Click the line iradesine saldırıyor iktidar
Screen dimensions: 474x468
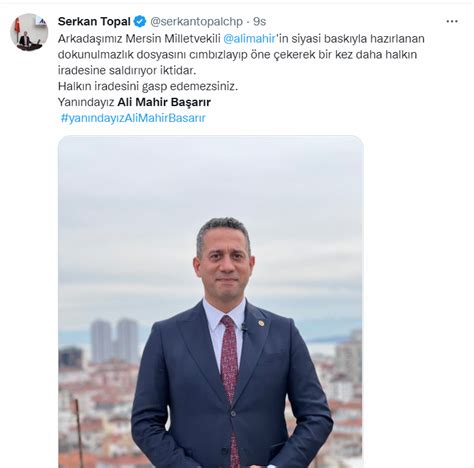[x=127, y=70]
